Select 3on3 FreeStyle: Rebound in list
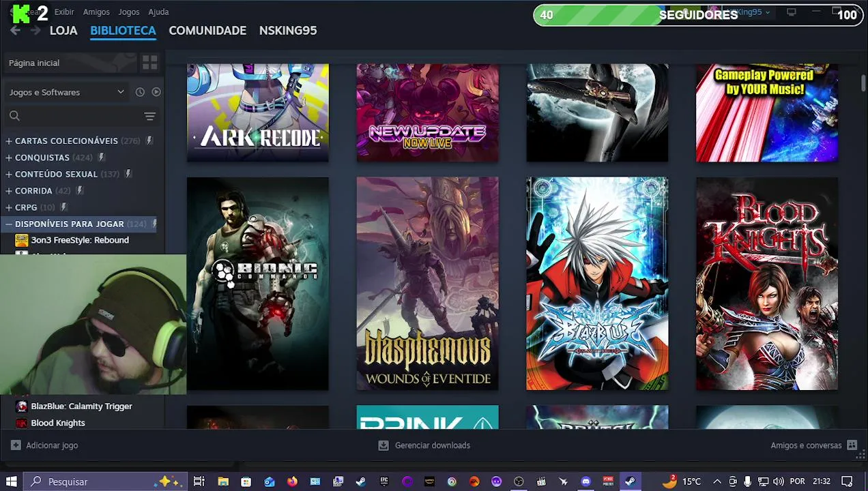Screen dimensions: 868x491 (80, 240)
